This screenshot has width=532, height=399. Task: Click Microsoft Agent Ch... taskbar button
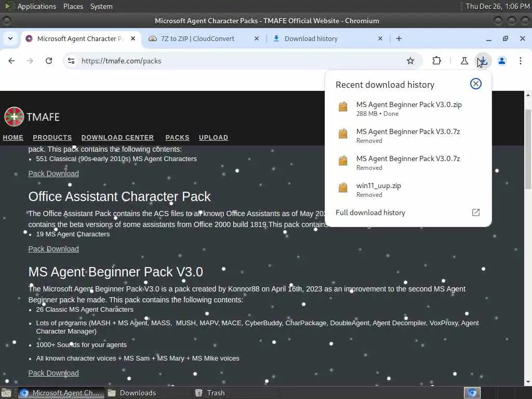61,393
